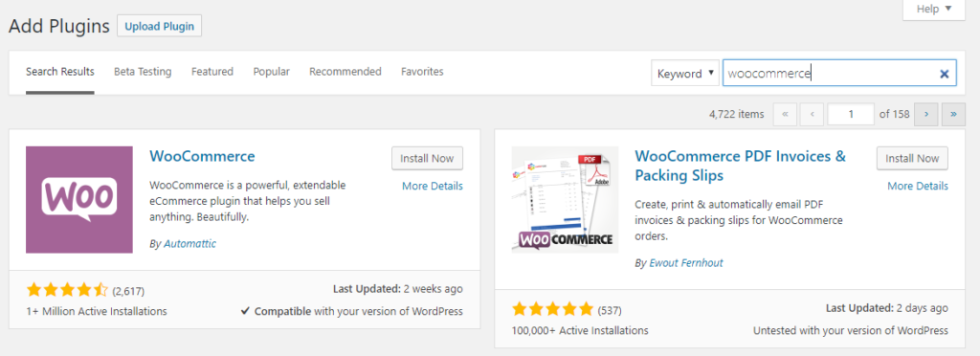The height and width of the screenshot is (356, 980).
Task: Switch to the Featured tab
Action: pyautogui.click(x=212, y=71)
